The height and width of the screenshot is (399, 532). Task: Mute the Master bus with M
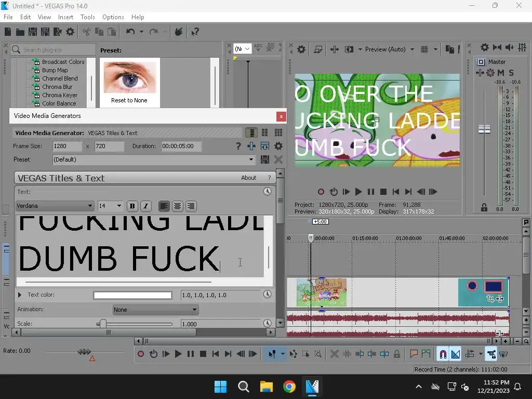(x=501, y=73)
